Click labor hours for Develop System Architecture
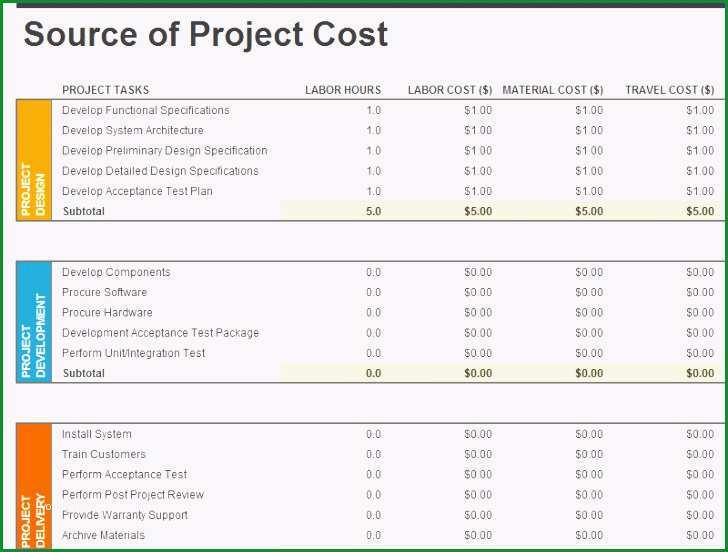Viewport: 728px width, 552px height. (374, 130)
